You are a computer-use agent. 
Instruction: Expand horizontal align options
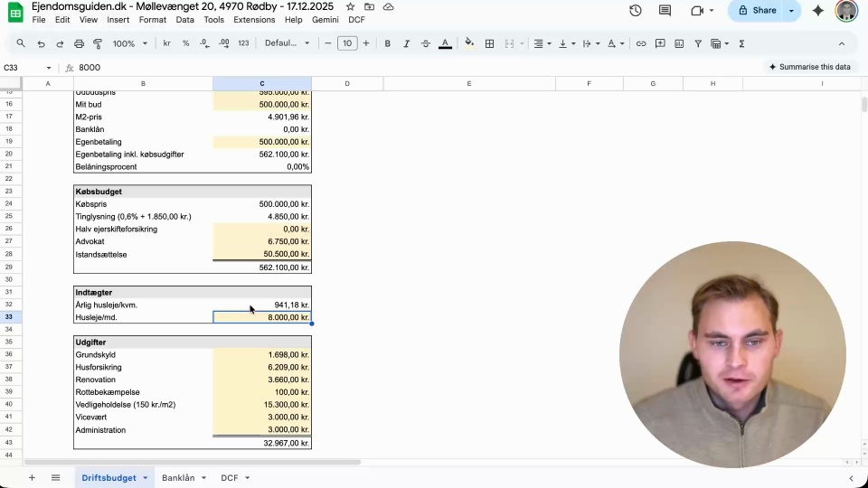pos(549,43)
